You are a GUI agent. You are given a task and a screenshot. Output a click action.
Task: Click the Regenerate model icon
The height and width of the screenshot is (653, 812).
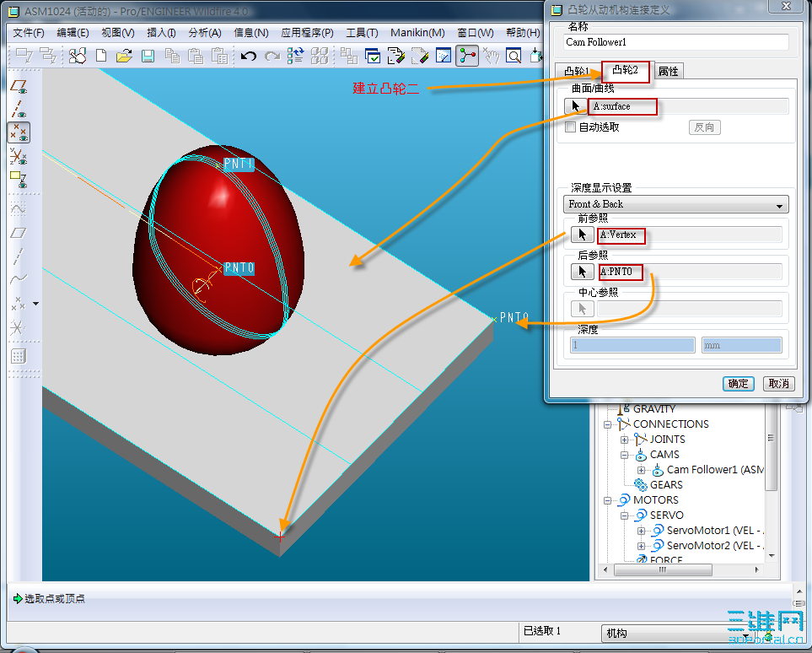point(296,56)
